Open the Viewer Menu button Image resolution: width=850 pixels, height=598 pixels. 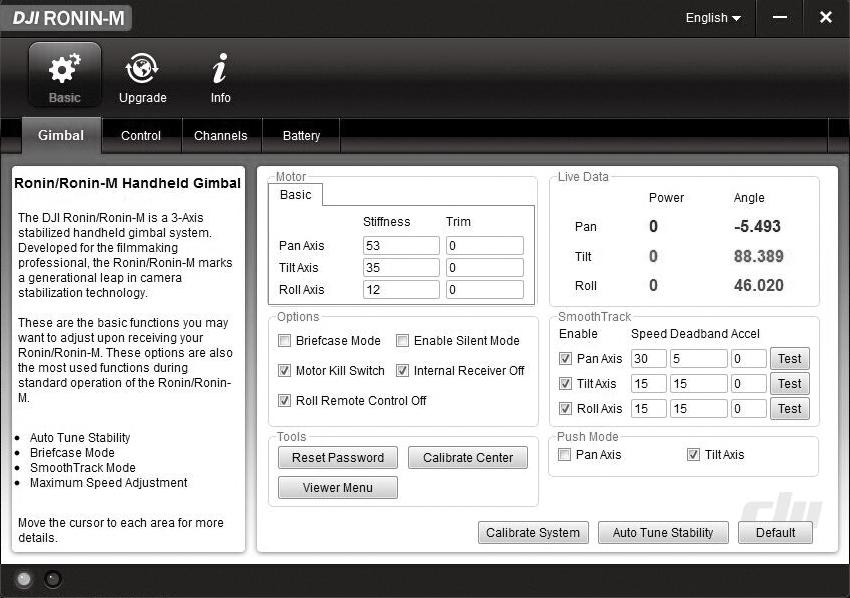(x=338, y=487)
